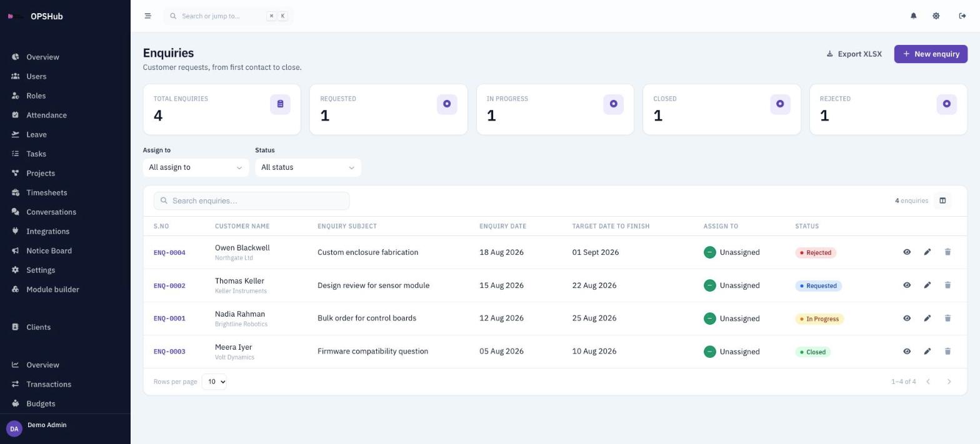
Task: Open the column chooser icon beside 4 enquiries
Action: (x=942, y=200)
